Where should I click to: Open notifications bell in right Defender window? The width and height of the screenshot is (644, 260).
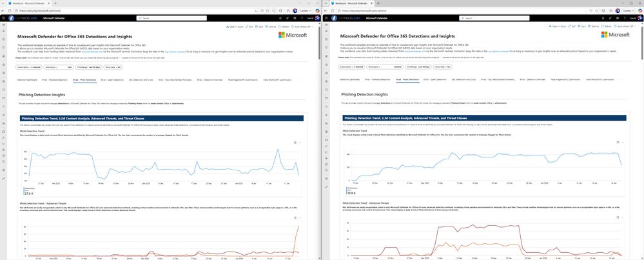(x=603, y=18)
